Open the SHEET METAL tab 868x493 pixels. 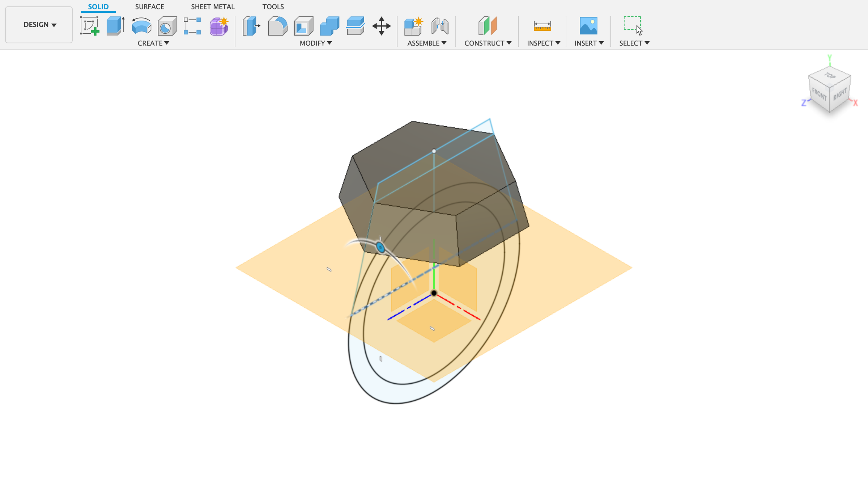(213, 7)
